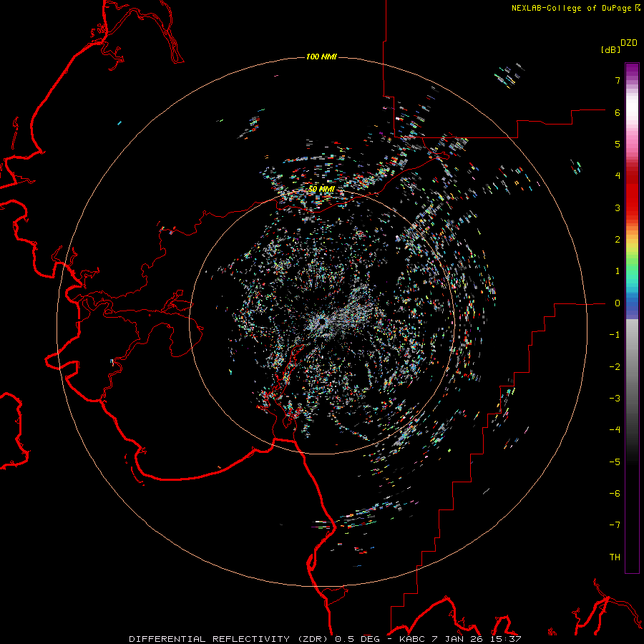Select the -6 value on the dB scale
The image size is (644, 644).
point(615,494)
